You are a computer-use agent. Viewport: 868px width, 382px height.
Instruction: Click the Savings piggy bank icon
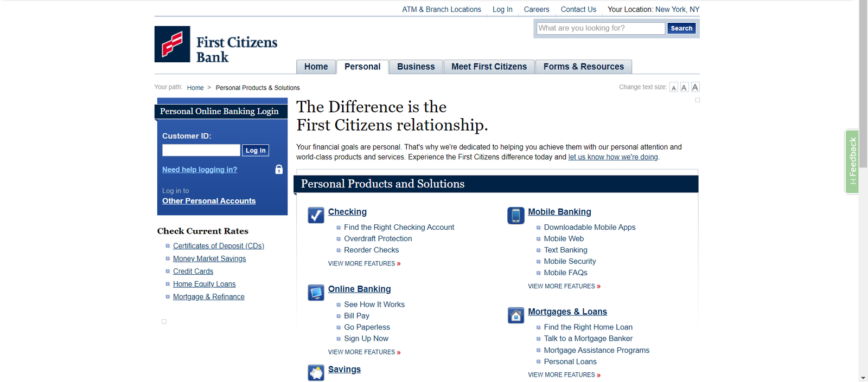tap(316, 372)
